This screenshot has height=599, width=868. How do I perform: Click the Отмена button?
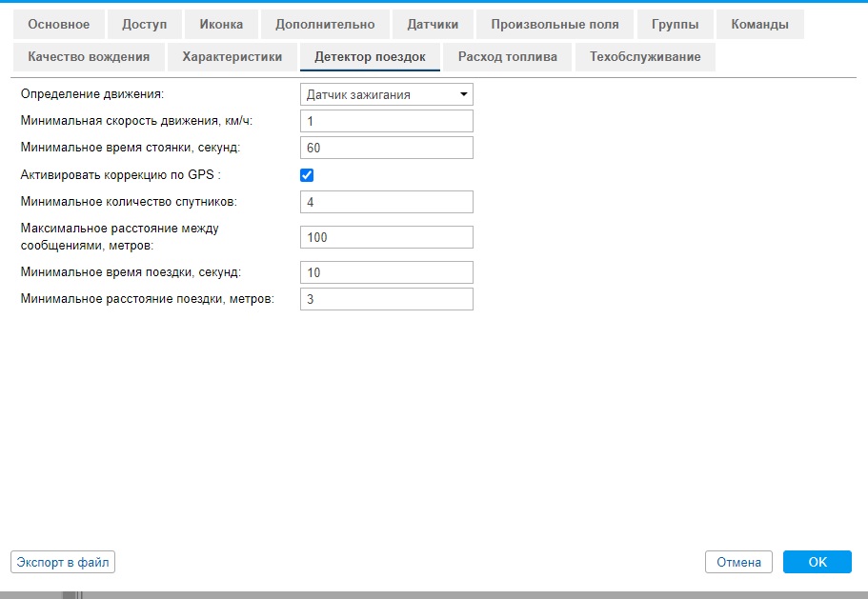coord(738,562)
